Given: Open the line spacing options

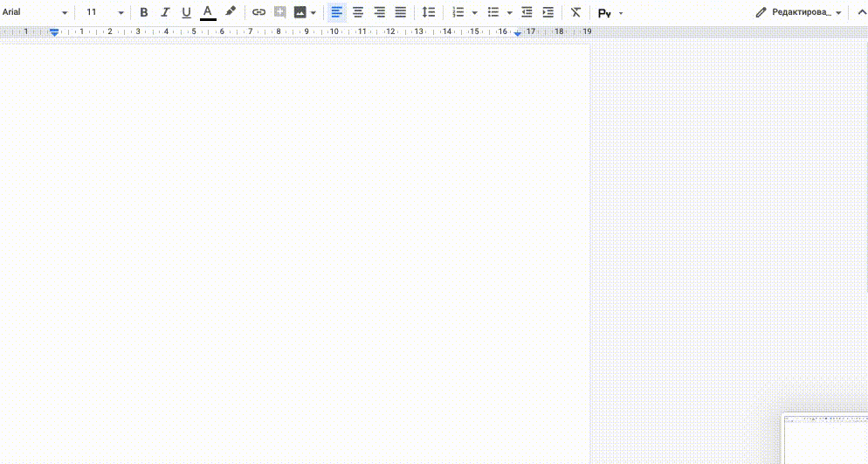Looking at the screenshot, I should pyautogui.click(x=429, y=12).
